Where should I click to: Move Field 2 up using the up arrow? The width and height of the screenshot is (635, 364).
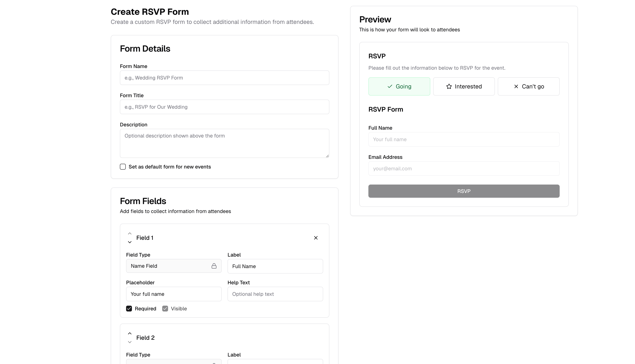130,333
